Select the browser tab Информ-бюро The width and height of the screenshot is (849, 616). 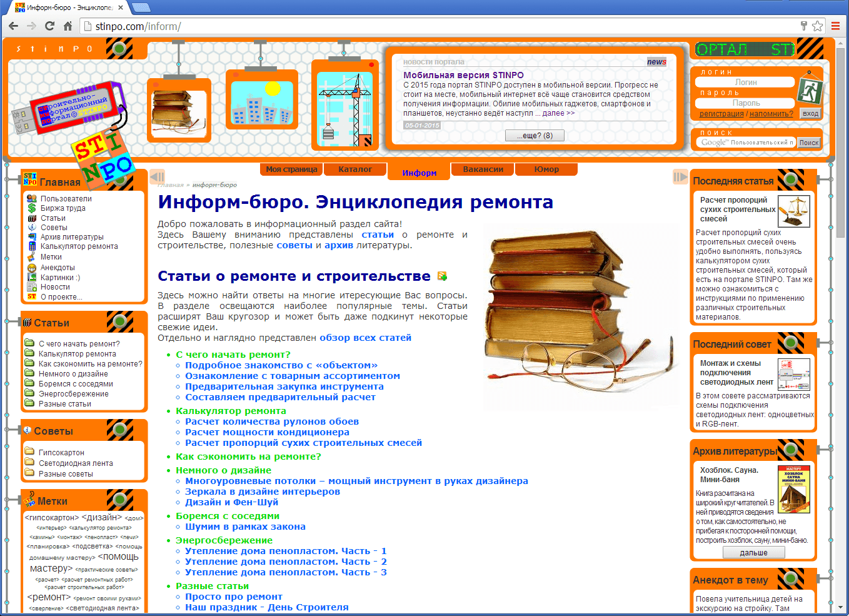coord(70,8)
